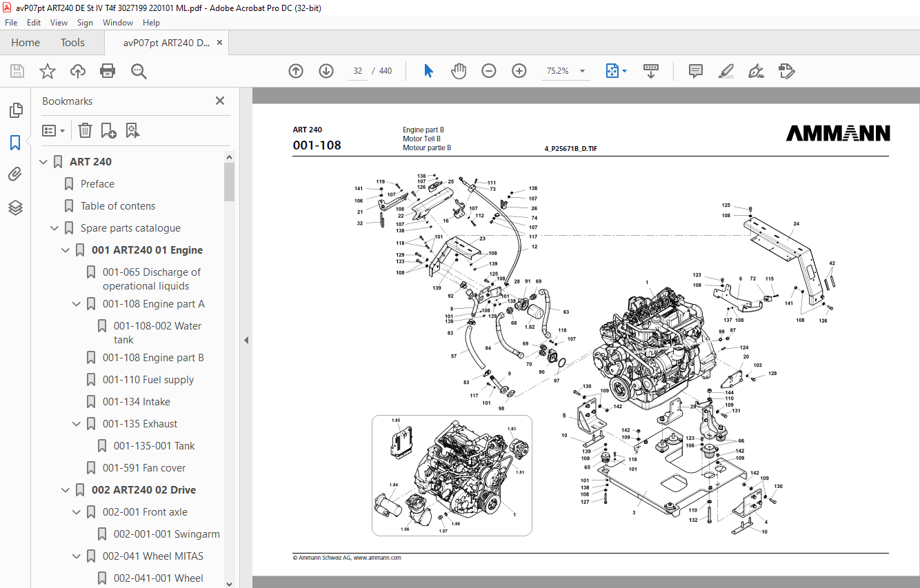Screen dimensions: 920x588
Task: Open the Layers panel icon
Action: pos(15,207)
